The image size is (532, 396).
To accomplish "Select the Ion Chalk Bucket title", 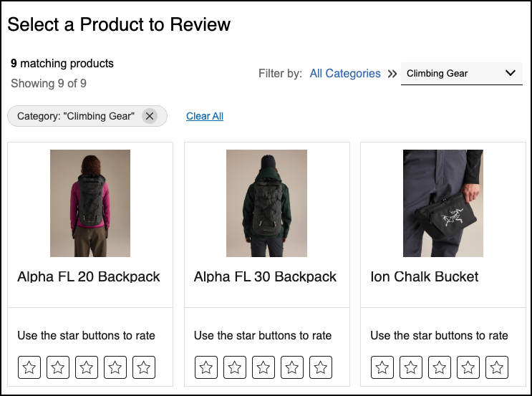I will tap(424, 277).
